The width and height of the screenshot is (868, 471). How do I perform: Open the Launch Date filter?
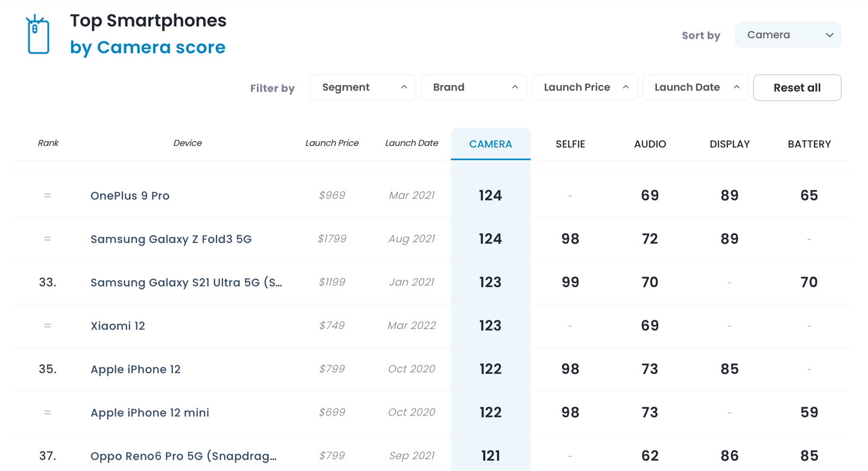(695, 87)
